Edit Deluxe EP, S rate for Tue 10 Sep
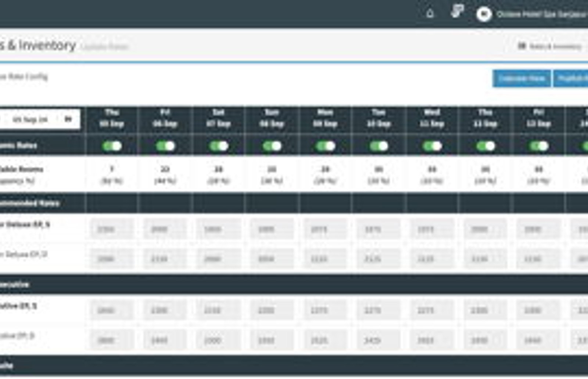 pos(379,229)
